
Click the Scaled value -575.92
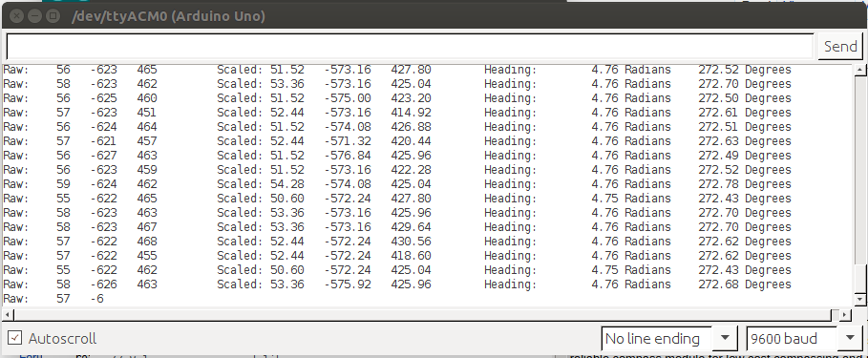coord(348,284)
